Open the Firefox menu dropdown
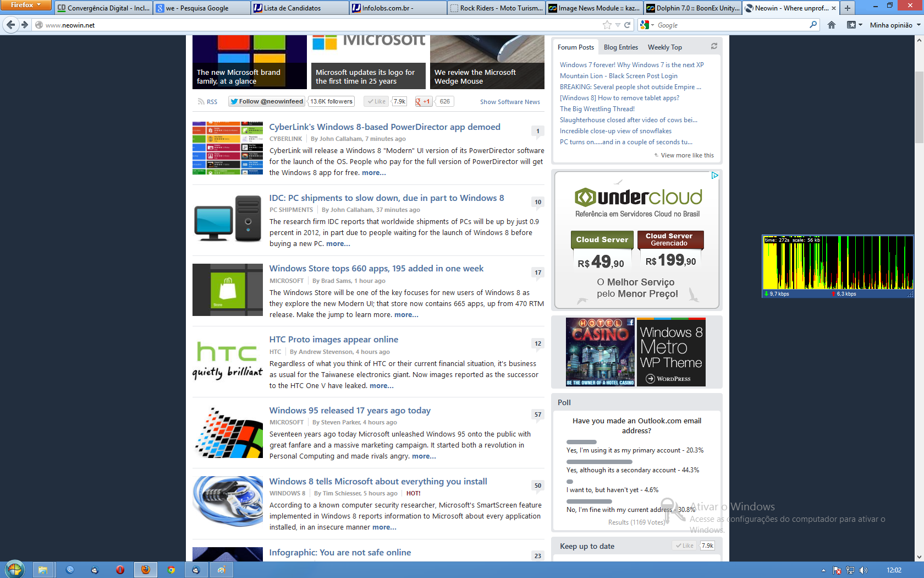This screenshot has height=578, width=924. [x=26, y=5]
